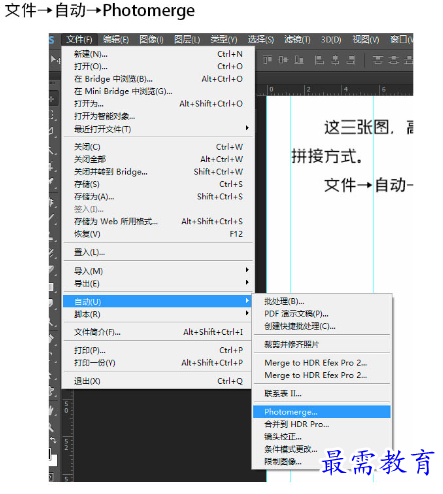Select 关闭(C) in the File menu

pos(157,147)
